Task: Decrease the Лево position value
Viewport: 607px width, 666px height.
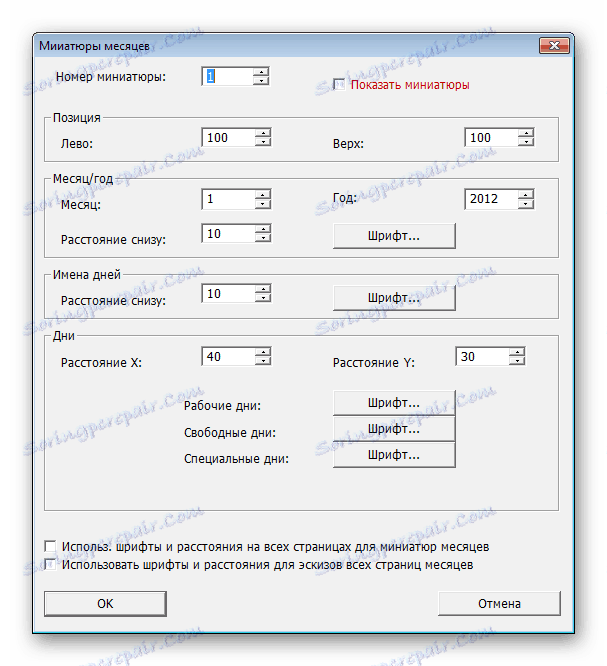Action: [x=263, y=141]
